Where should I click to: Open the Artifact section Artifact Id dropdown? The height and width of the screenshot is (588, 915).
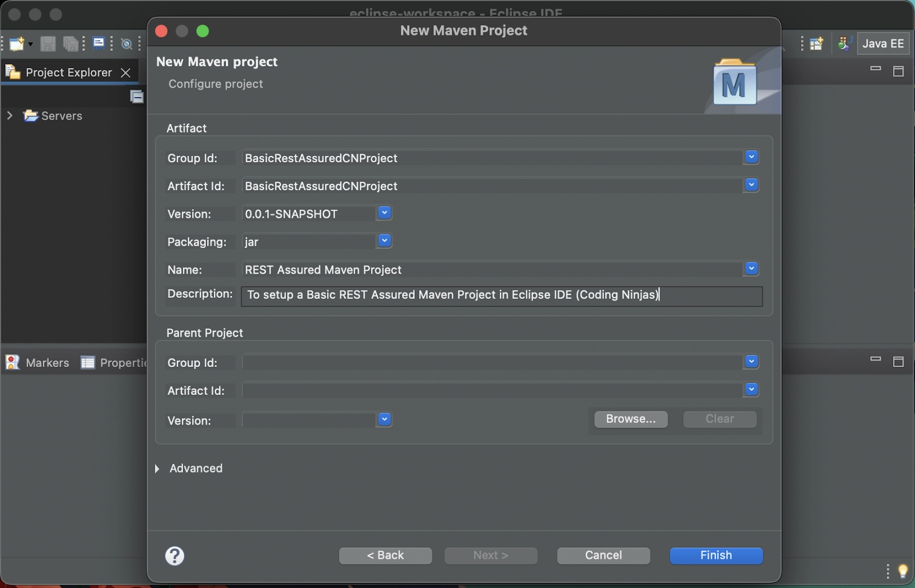tap(751, 185)
